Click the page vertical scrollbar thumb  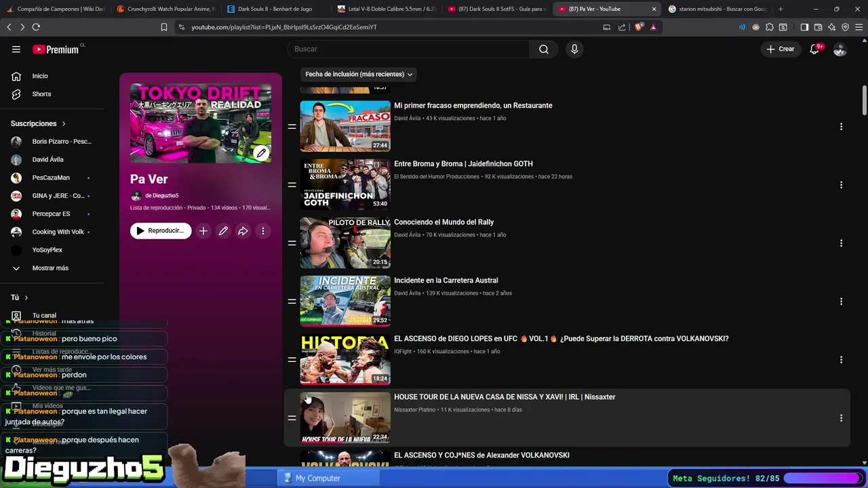(x=865, y=100)
